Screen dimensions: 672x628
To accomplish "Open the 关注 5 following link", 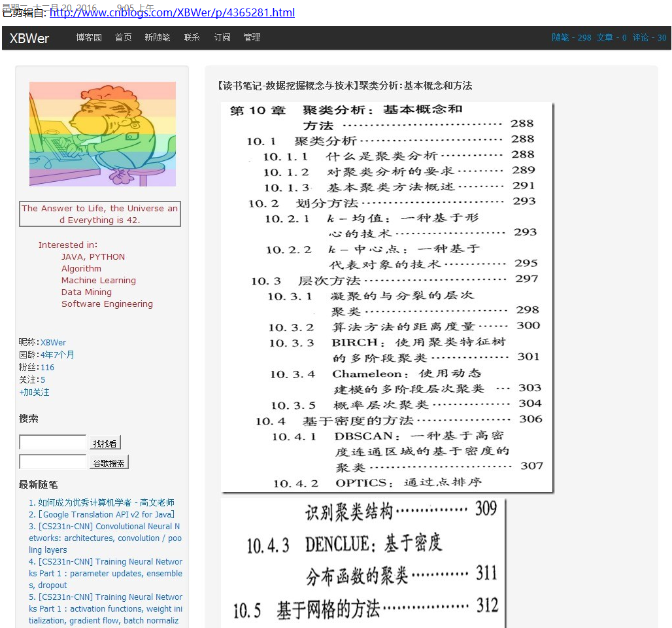I will [42, 379].
